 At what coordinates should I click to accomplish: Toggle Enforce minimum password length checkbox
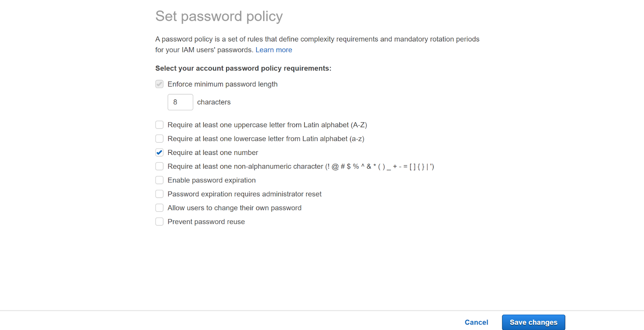[159, 84]
